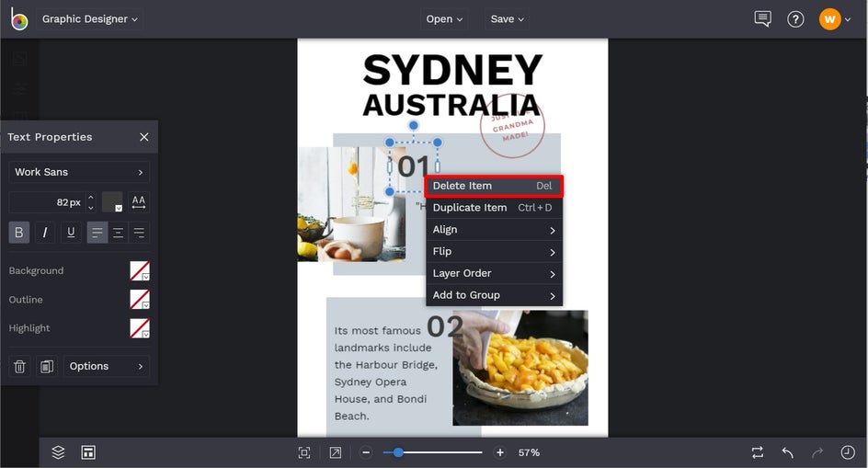Decrease font size with down stepper
Viewport: 868px width, 468px height.
click(91, 208)
